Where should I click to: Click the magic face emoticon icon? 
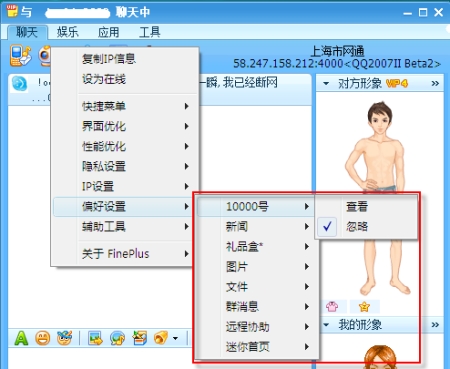pos(64,338)
